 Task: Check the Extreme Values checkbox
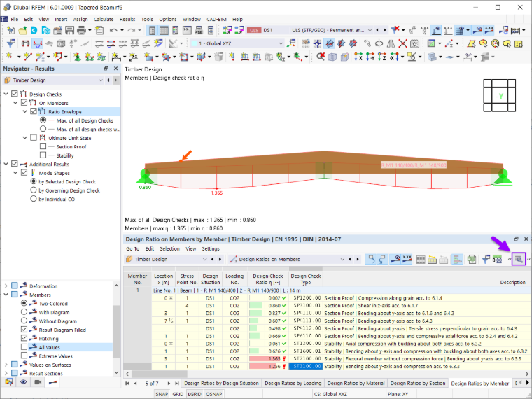tap(24, 356)
